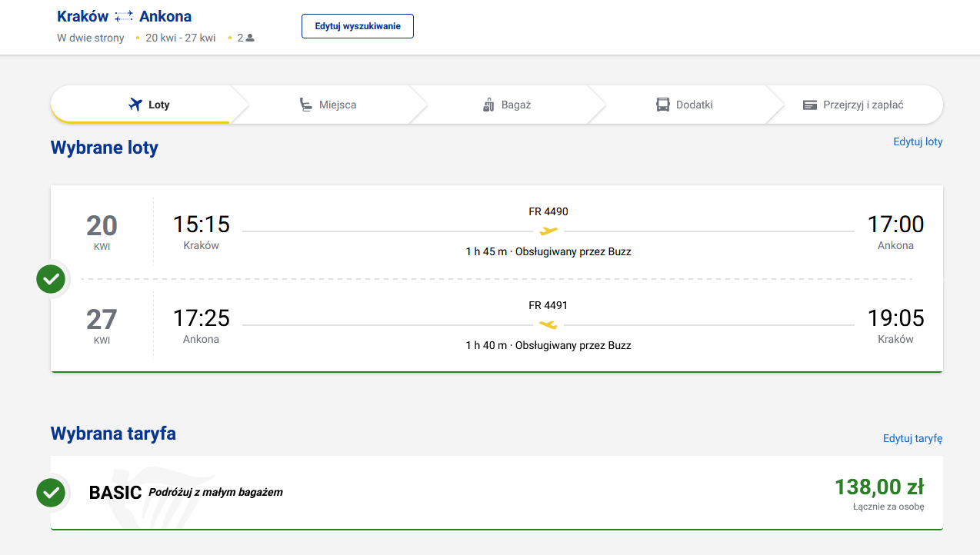Click the yellow plane icon under FR 4491

[x=548, y=324]
